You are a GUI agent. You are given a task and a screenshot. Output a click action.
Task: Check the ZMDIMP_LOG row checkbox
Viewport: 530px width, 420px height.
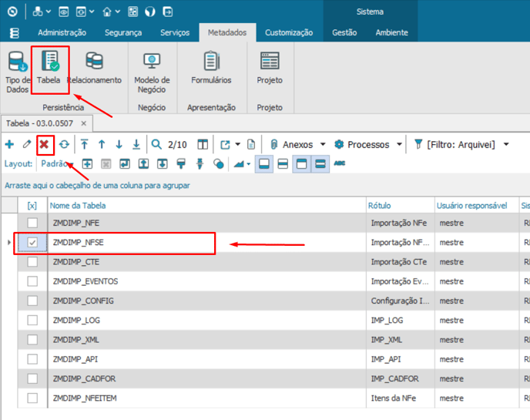click(32, 321)
